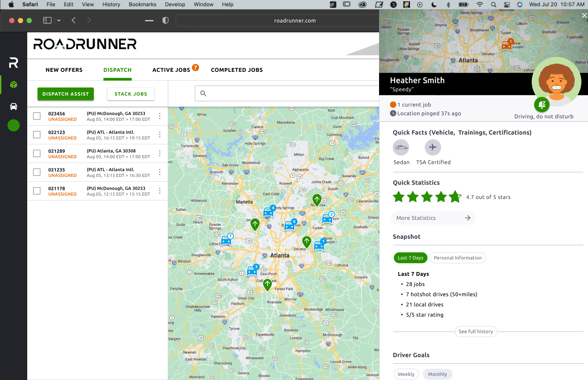Check the box for job 022123

click(x=37, y=135)
